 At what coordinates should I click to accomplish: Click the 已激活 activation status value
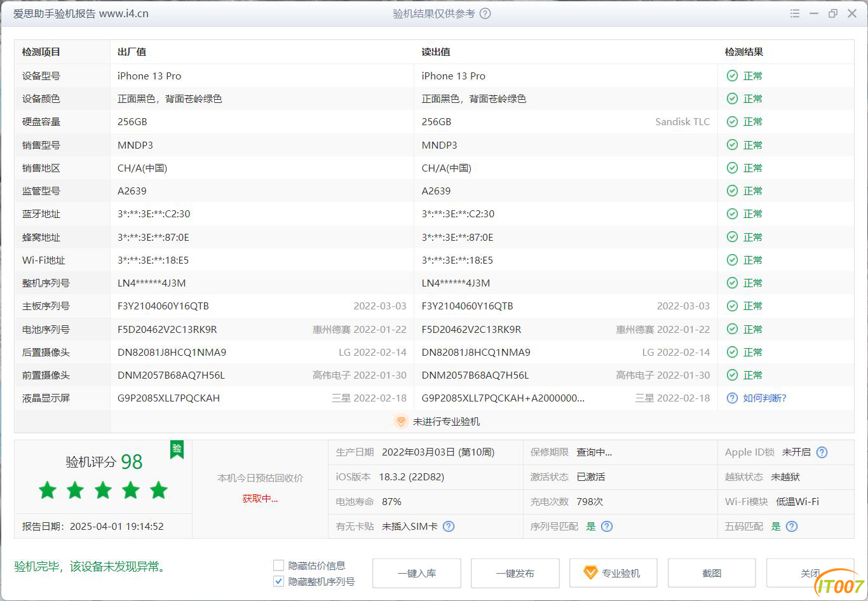591,477
